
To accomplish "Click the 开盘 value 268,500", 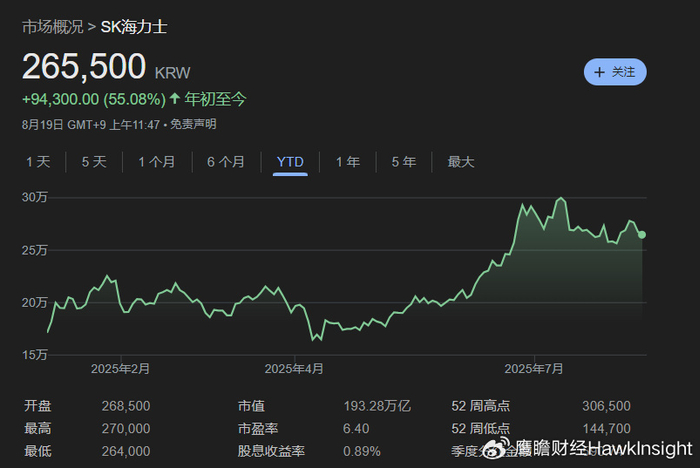I will coord(126,406).
